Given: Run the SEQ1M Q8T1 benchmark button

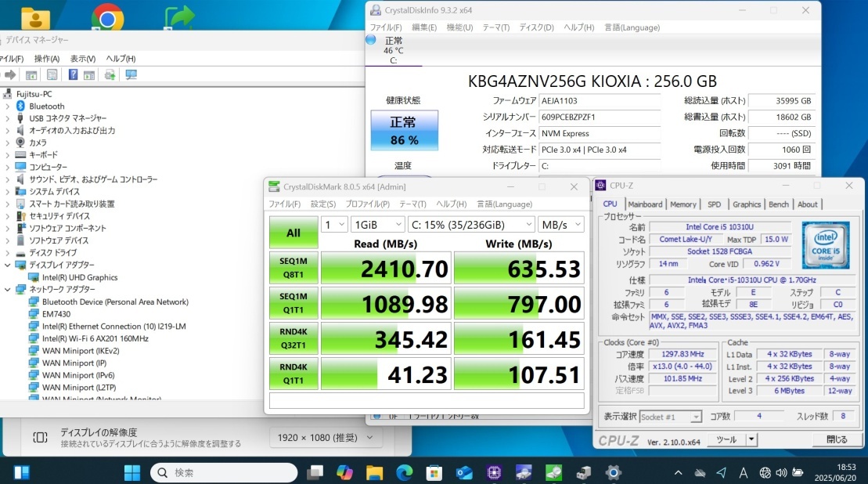Looking at the screenshot, I should [x=294, y=268].
